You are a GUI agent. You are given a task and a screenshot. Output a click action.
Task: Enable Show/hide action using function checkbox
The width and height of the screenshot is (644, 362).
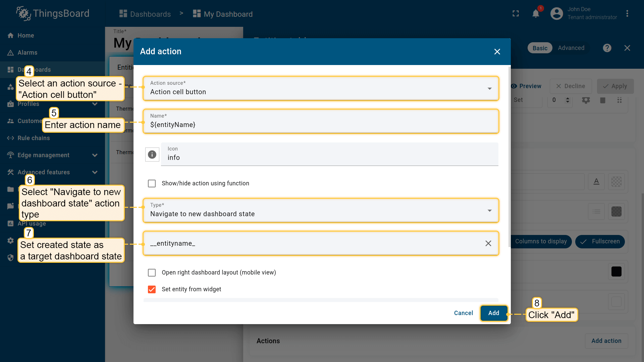(152, 183)
